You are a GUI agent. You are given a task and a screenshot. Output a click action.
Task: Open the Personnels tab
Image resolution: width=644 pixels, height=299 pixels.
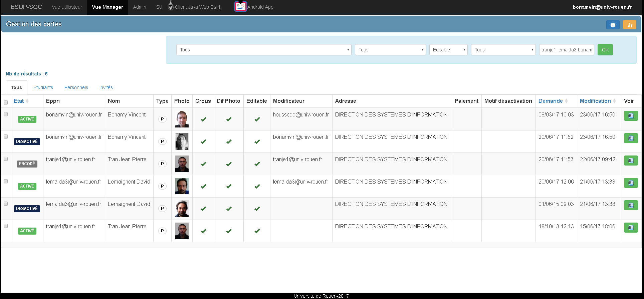click(76, 87)
